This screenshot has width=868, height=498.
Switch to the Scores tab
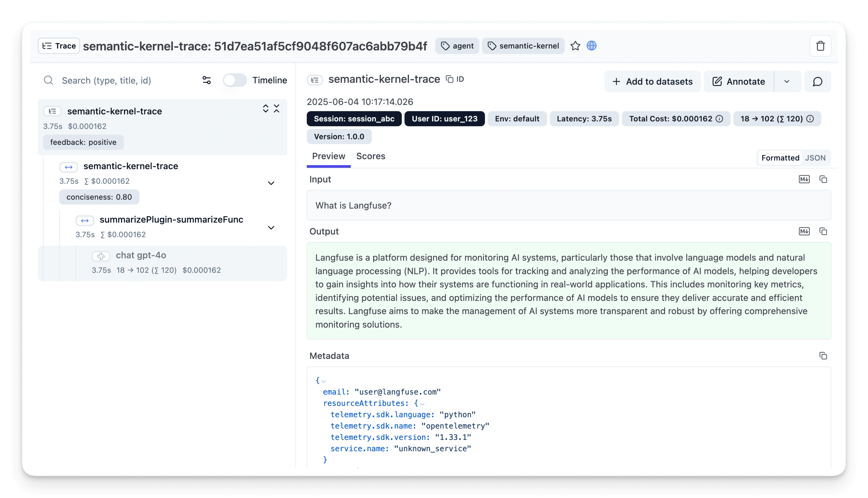point(371,156)
